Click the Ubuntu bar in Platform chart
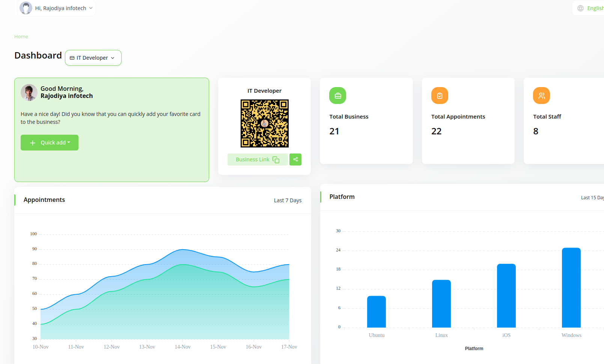 [376, 312]
